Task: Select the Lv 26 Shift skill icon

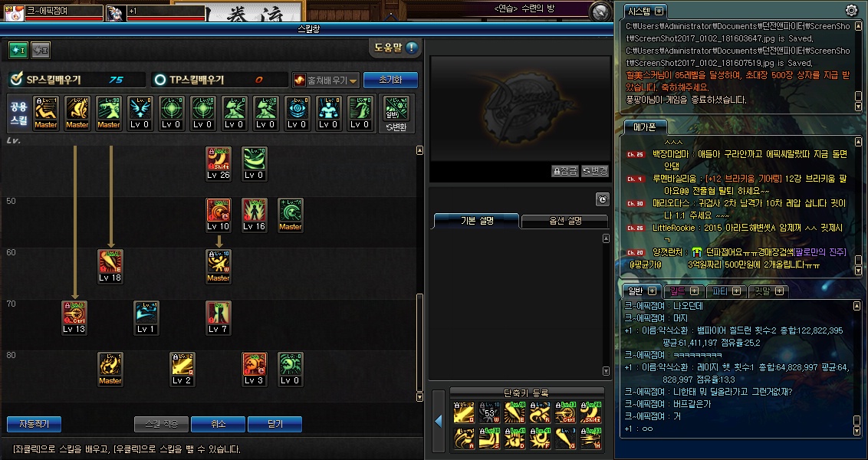Action: click(218, 163)
